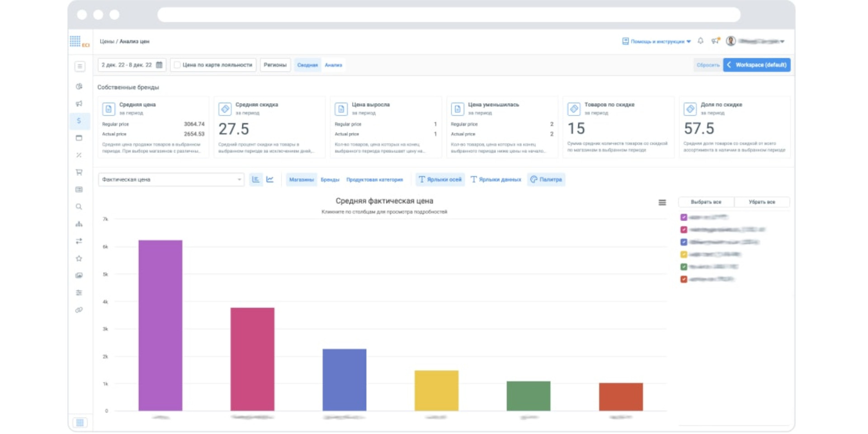Enable the Цена по карте лояльности checkbox
The width and height of the screenshot is (868, 434).
pyautogui.click(x=177, y=65)
